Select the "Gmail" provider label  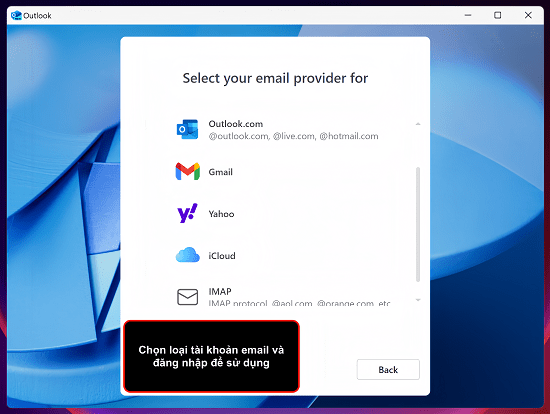221,172
